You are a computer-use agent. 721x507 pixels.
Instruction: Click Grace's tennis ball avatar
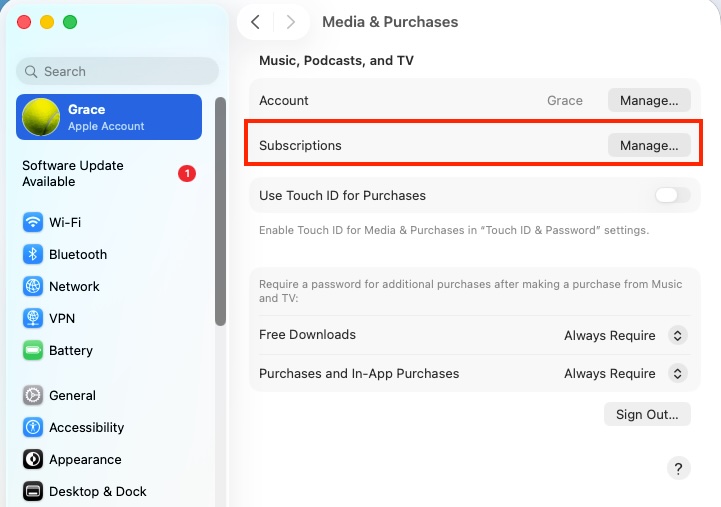click(41, 117)
